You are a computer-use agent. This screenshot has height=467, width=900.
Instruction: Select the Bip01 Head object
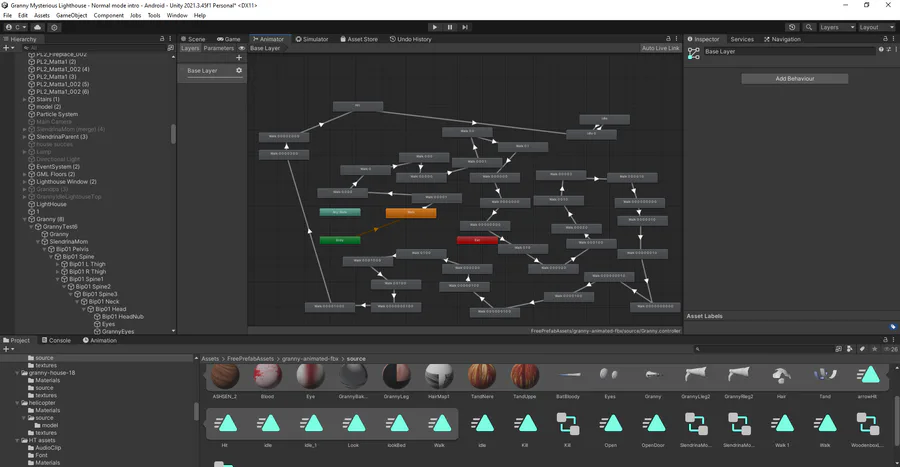pos(111,309)
